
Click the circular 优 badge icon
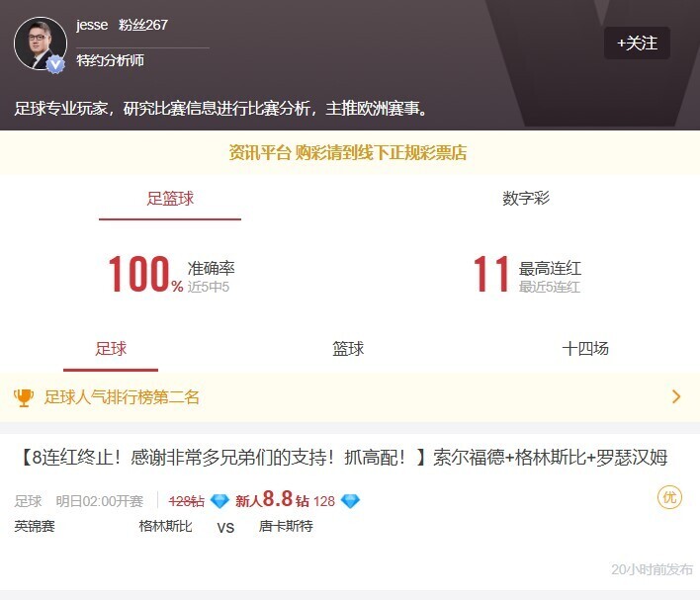[x=669, y=497]
